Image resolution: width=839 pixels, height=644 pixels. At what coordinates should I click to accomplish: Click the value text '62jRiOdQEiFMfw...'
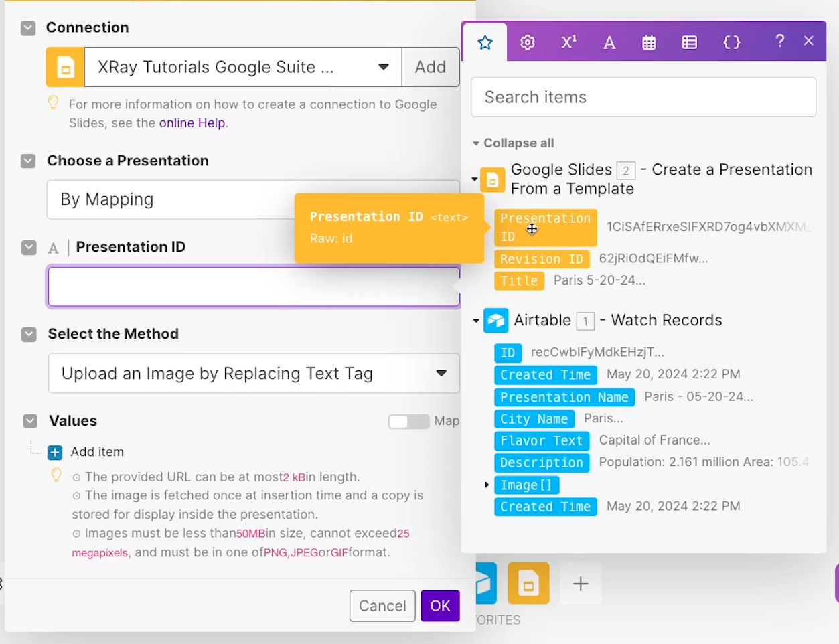653,258
